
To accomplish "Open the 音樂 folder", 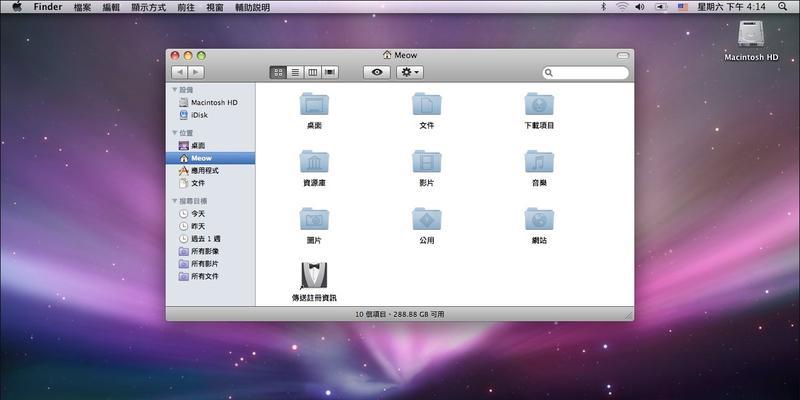I will [539, 162].
